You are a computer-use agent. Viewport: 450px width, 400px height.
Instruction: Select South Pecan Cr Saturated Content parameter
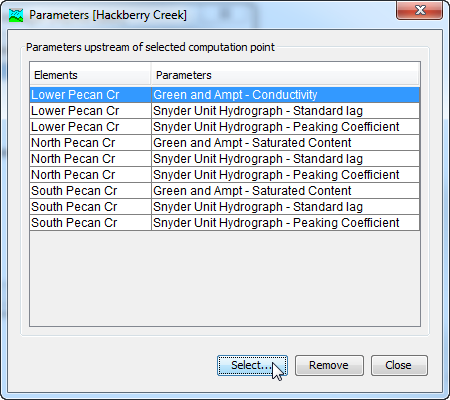pos(285,191)
